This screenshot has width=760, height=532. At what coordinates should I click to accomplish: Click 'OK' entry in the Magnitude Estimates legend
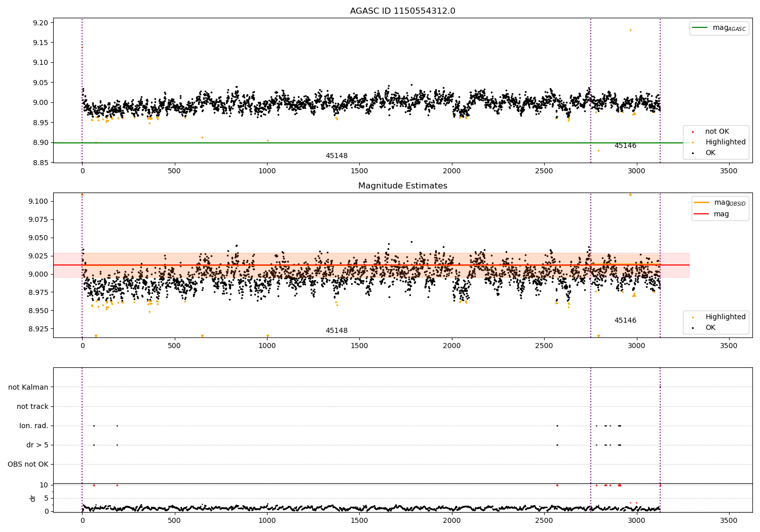(x=710, y=328)
